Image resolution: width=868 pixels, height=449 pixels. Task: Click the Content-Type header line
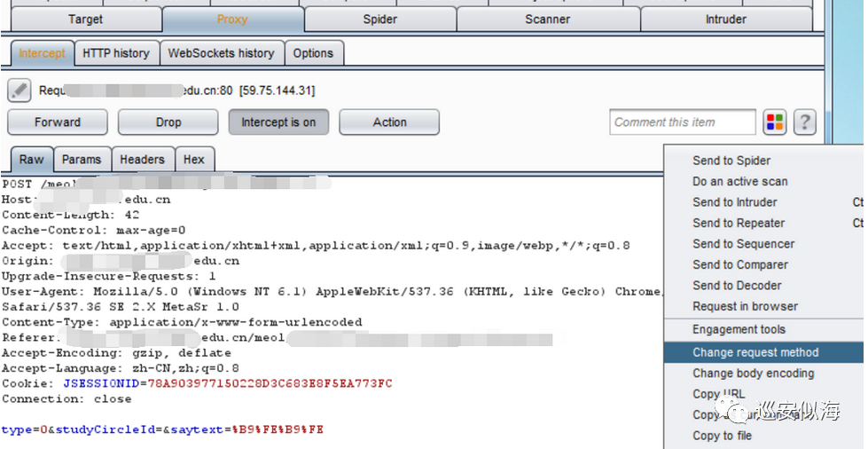coord(182,322)
